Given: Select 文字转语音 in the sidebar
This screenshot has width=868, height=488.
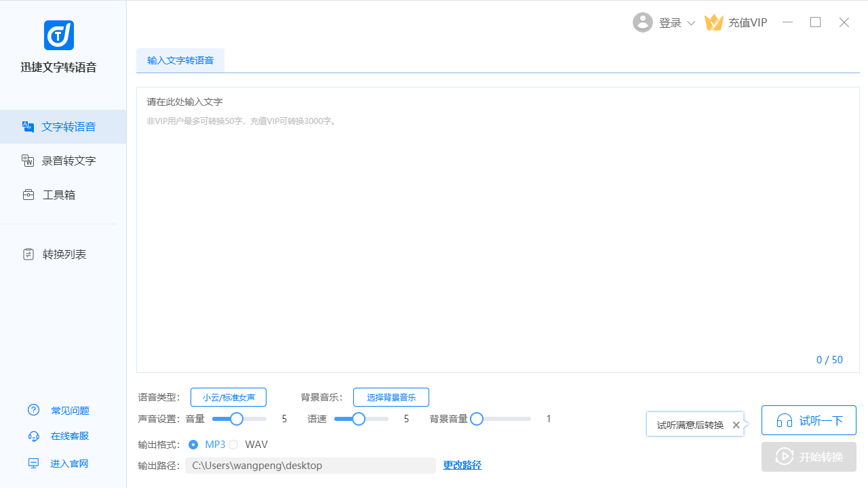Looking at the screenshot, I should click(x=63, y=127).
